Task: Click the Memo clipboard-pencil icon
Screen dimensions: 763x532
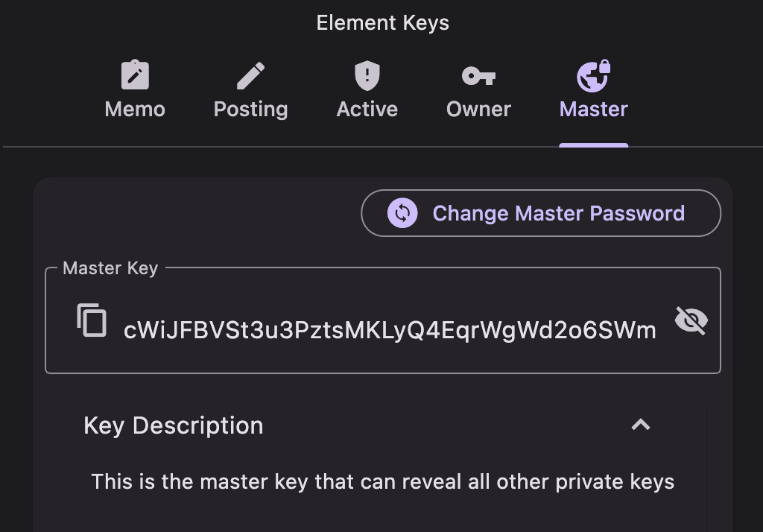Action: pyautogui.click(x=135, y=75)
